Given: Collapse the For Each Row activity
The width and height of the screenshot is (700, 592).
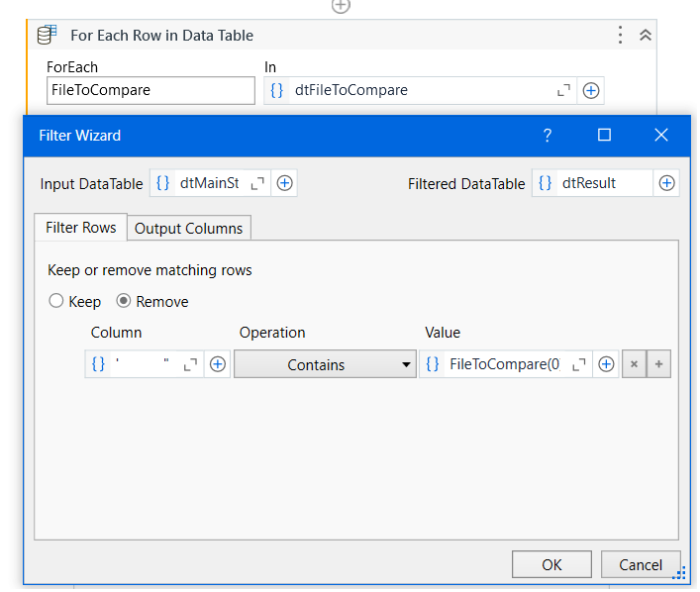Looking at the screenshot, I should click(x=646, y=35).
